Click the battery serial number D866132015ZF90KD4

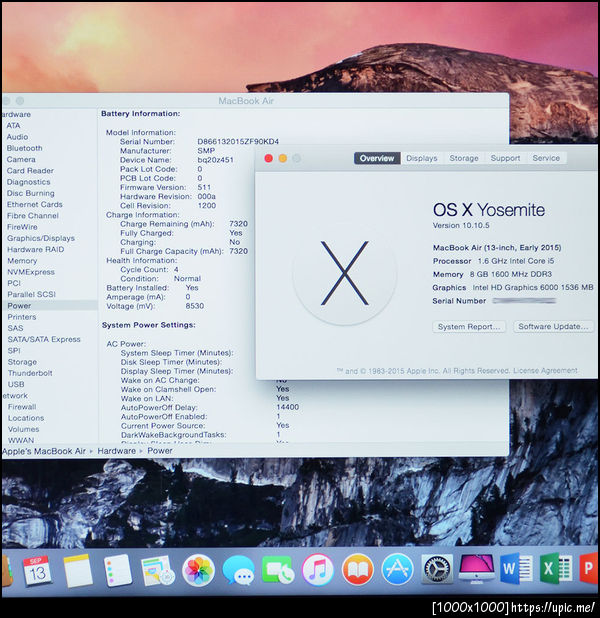pyautogui.click(x=238, y=141)
